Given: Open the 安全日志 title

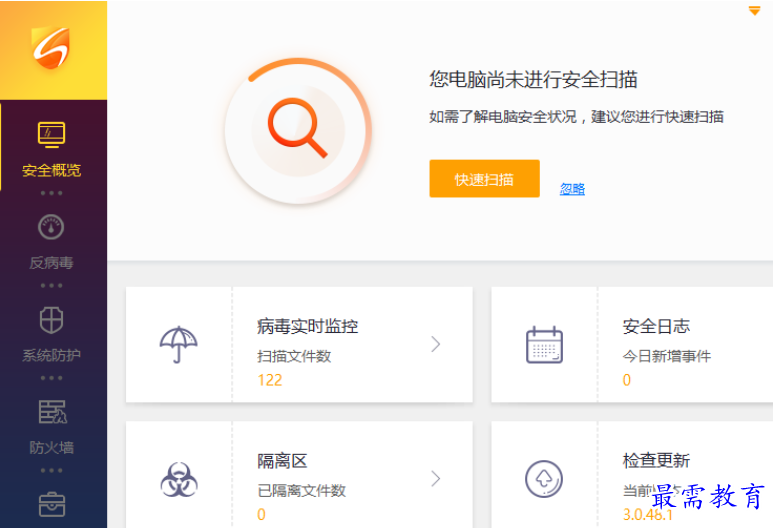Looking at the screenshot, I should click(656, 326).
